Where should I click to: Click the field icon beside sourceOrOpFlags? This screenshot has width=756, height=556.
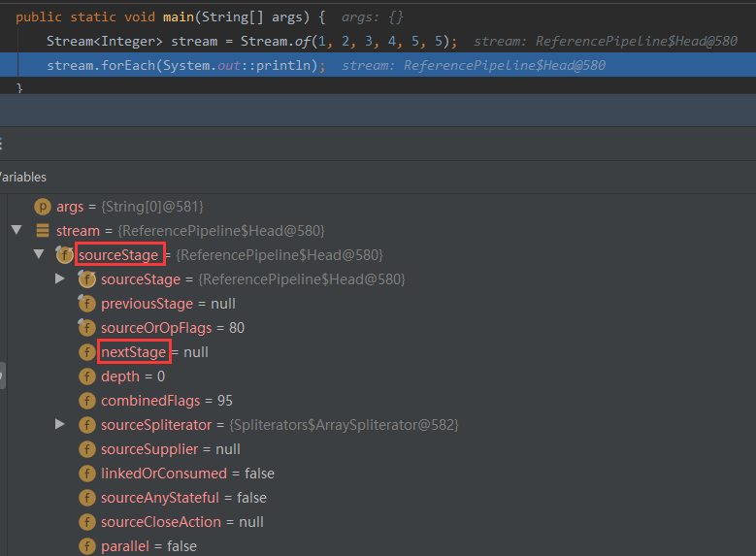pyautogui.click(x=86, y=327)
